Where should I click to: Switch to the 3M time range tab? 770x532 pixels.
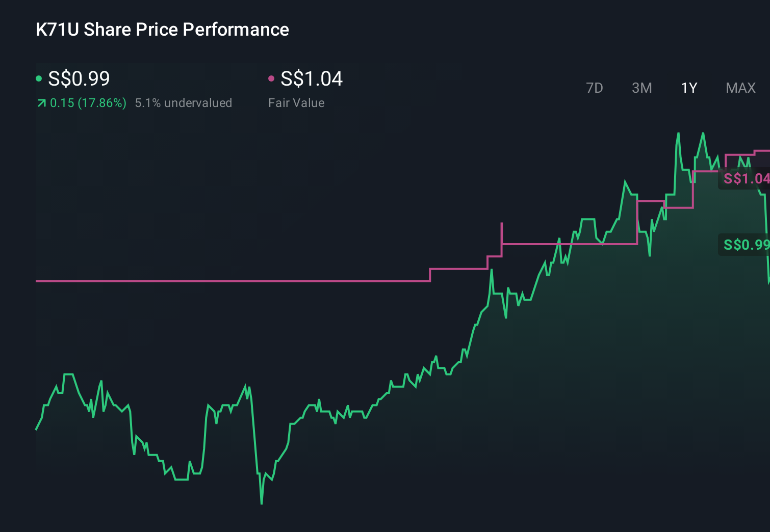(x=641, y=88)
